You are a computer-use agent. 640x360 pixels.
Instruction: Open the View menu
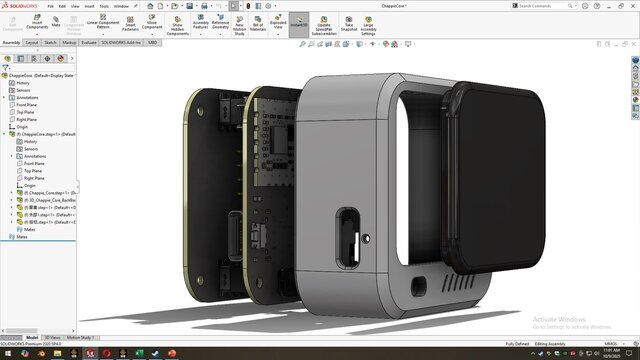[x=75, y=6]
